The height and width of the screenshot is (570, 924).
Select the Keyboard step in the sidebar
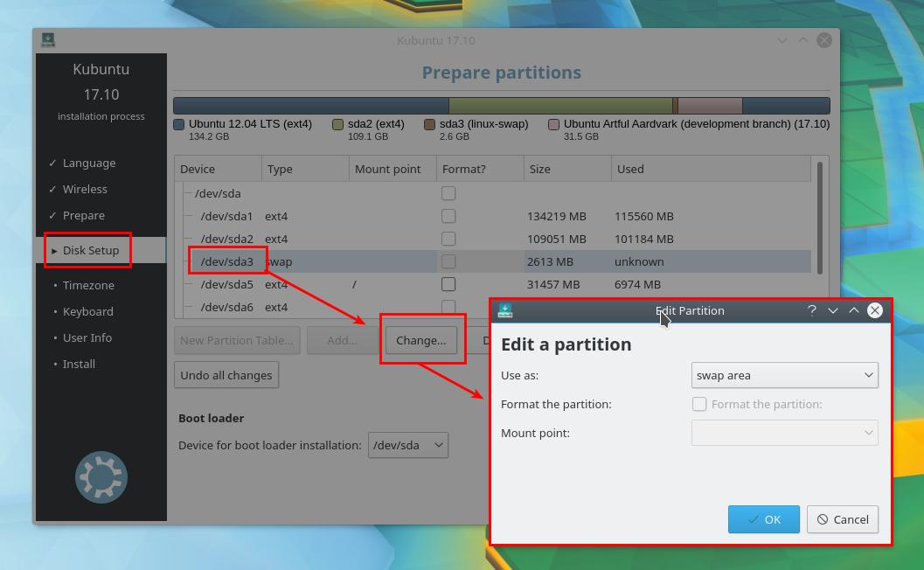pyautogui.click(x=87, y=311)
